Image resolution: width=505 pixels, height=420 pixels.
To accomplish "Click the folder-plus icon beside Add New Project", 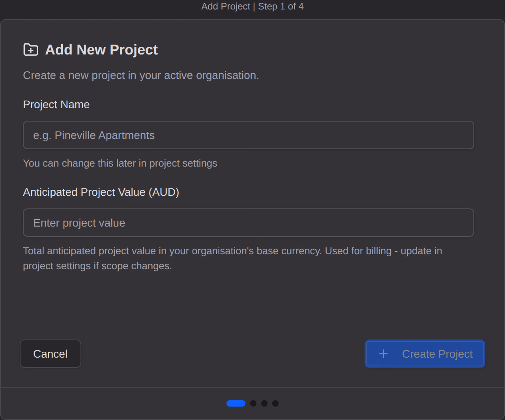I will (31, 50).
